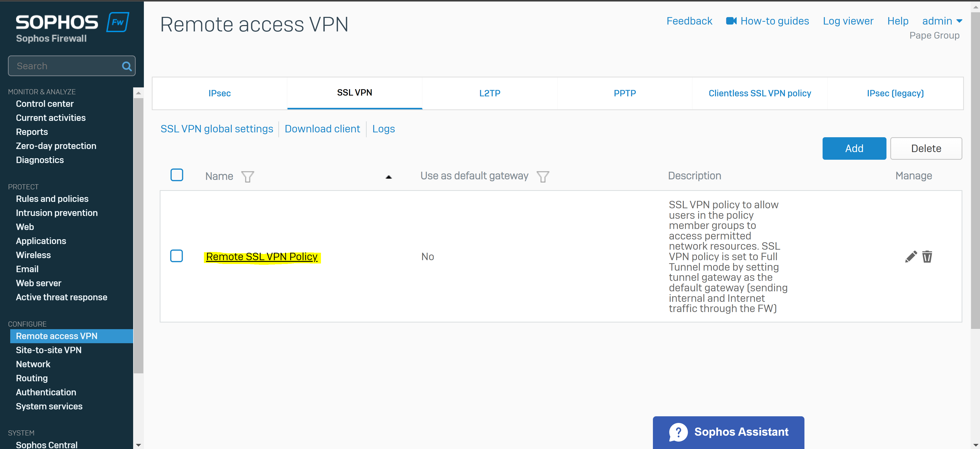980x449 pixels.
Task: Click the How-to guides video camera icon
Action: coord(731,21)
